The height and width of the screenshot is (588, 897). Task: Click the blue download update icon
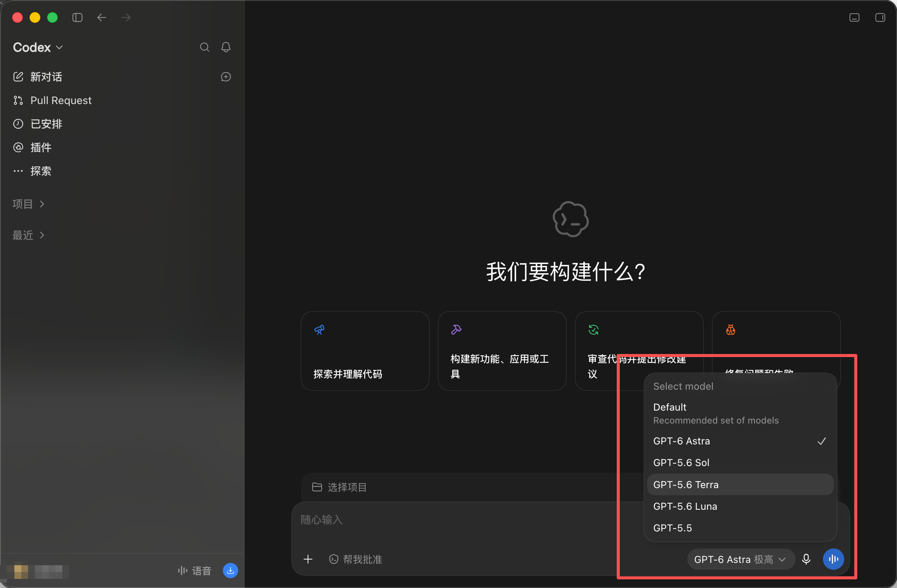pyautogui.click(x=231, y=571)
